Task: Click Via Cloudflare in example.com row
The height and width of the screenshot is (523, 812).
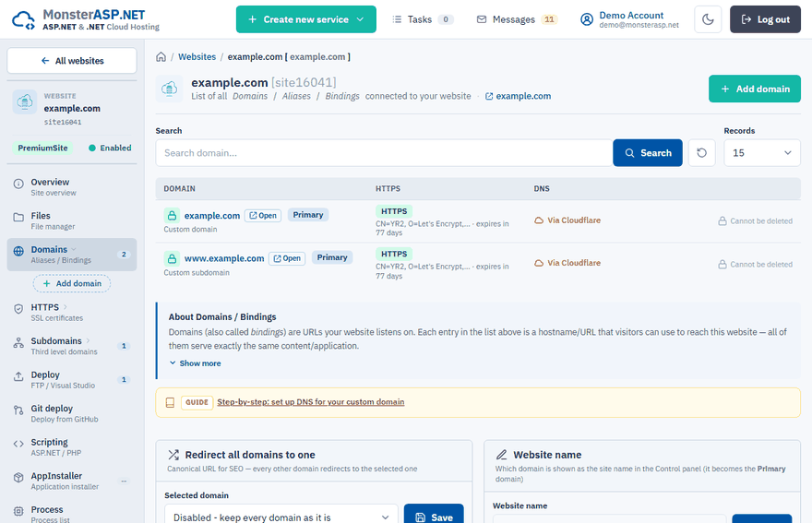Action: [x=567, y=220]
